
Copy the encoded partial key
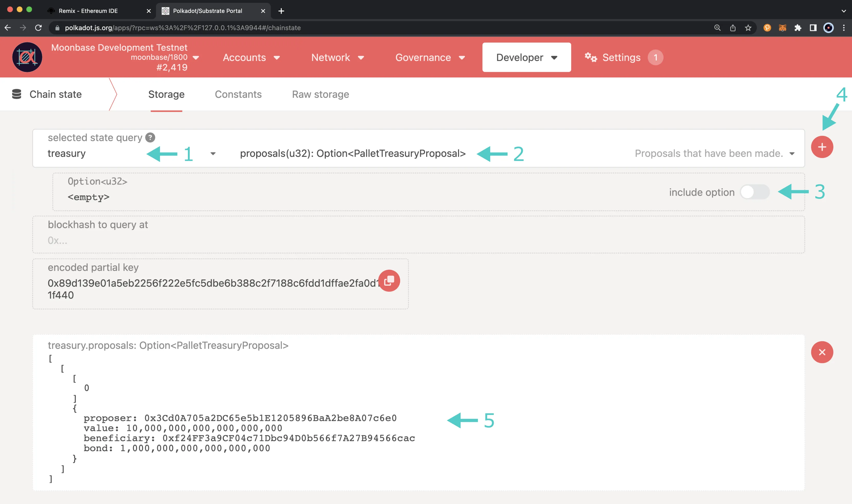[x=389, y=281]
